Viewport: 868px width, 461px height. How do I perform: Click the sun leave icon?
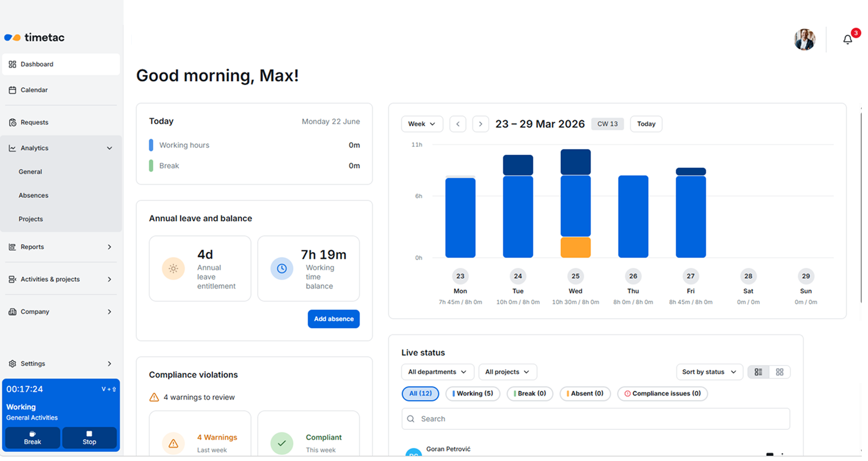pos(173,269)
